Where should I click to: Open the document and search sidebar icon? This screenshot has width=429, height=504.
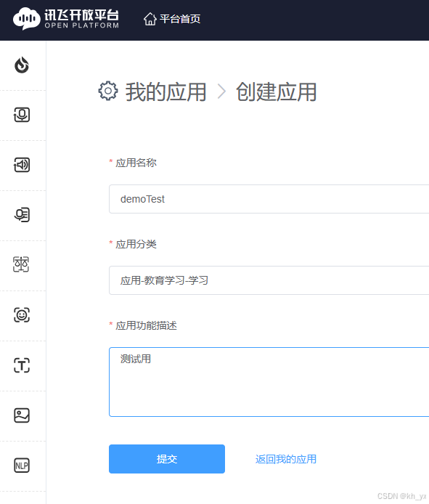point(22,215)
